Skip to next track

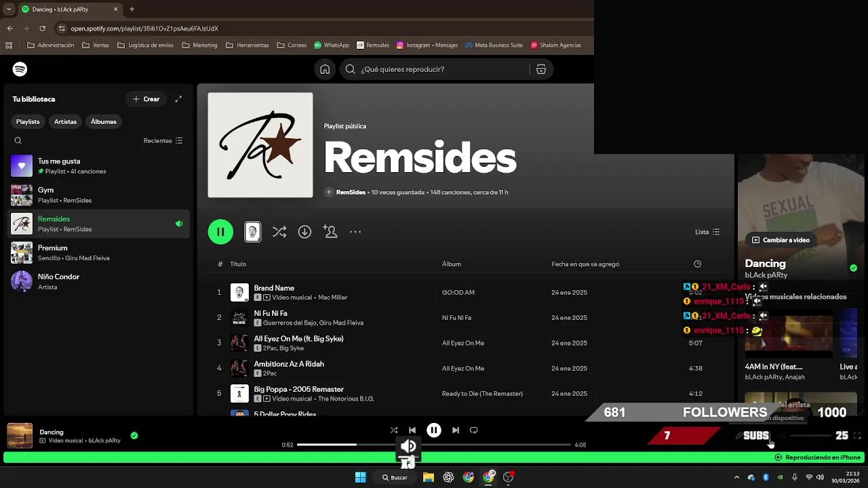pyautogui.click(x=456, y=430)
